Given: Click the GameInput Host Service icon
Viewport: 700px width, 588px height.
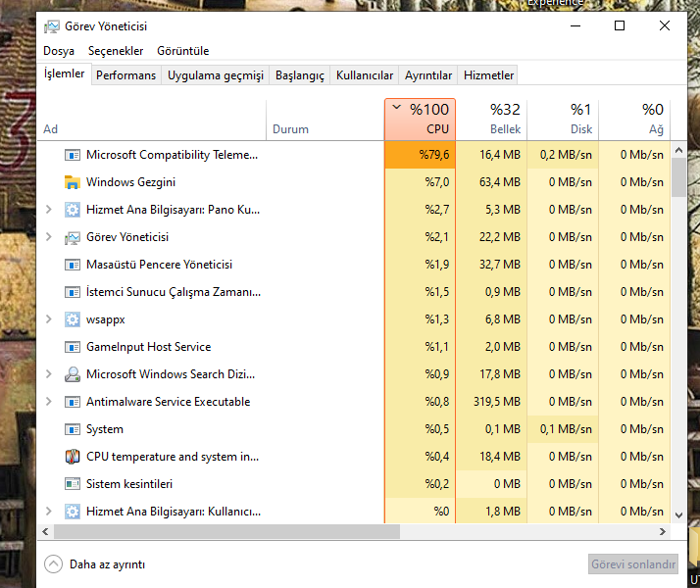Looking at the screenshot, I should [x=73, y=347].
